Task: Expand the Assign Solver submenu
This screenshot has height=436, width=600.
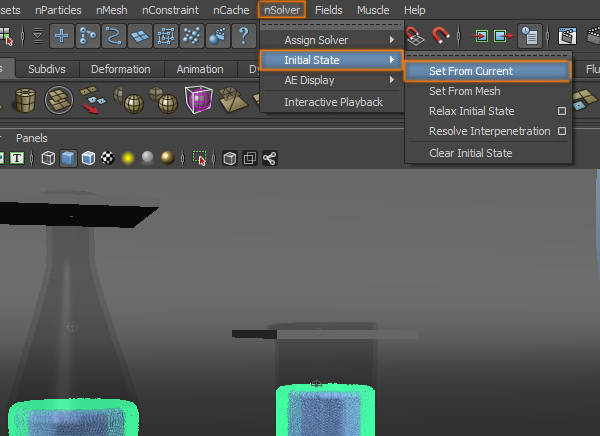Action: click(331, 40)
